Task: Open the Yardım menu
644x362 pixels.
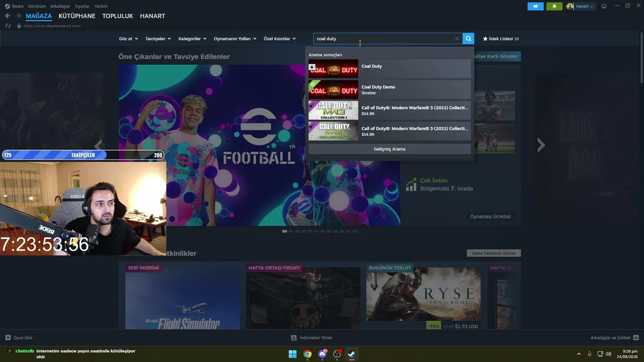Action: [101, 6]
